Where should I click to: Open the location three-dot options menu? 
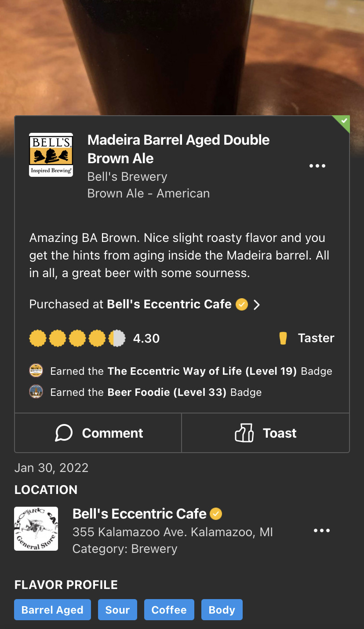pos(321,531)
